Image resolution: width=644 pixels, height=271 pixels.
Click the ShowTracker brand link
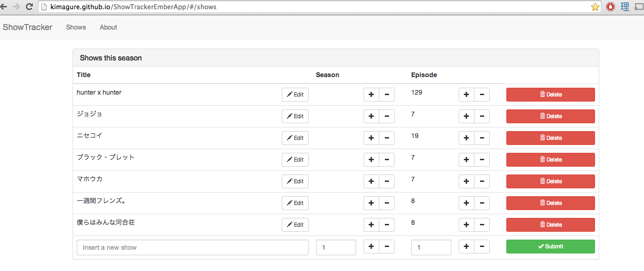(27, 27)
